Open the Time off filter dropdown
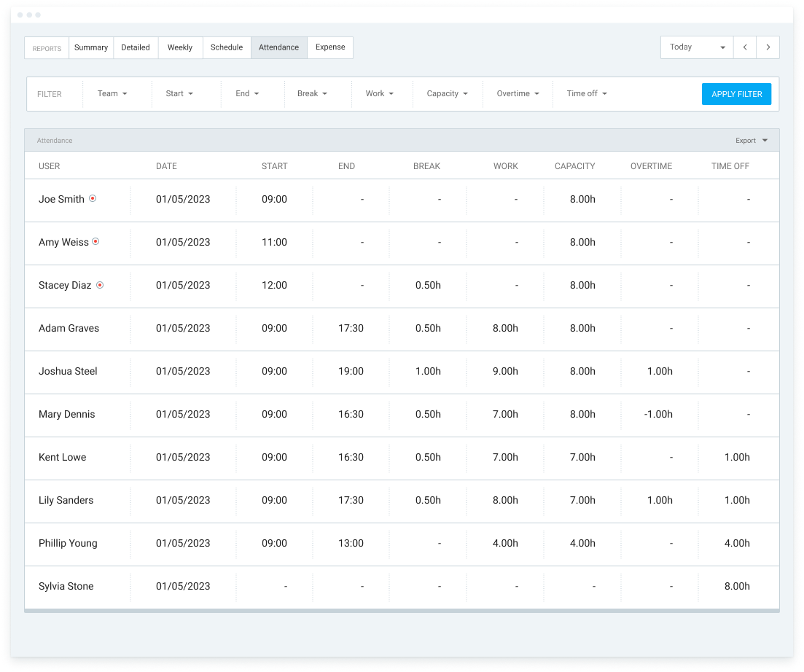The image size is (804, 672). pyautogui.click(x=604, y=93)
